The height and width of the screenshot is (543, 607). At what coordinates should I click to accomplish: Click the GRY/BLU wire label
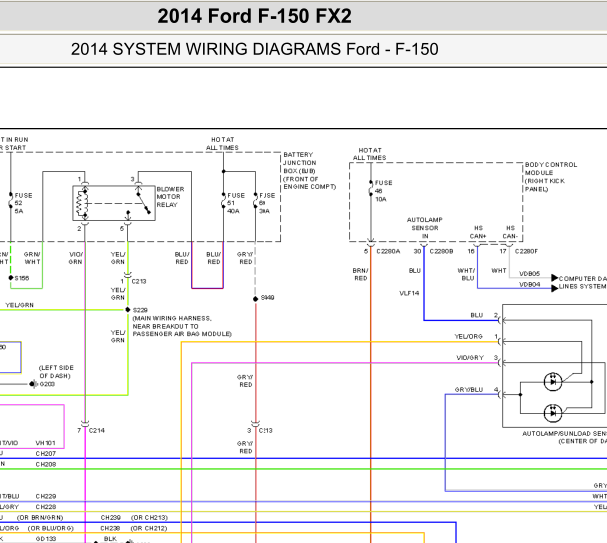tap(469, 390)
